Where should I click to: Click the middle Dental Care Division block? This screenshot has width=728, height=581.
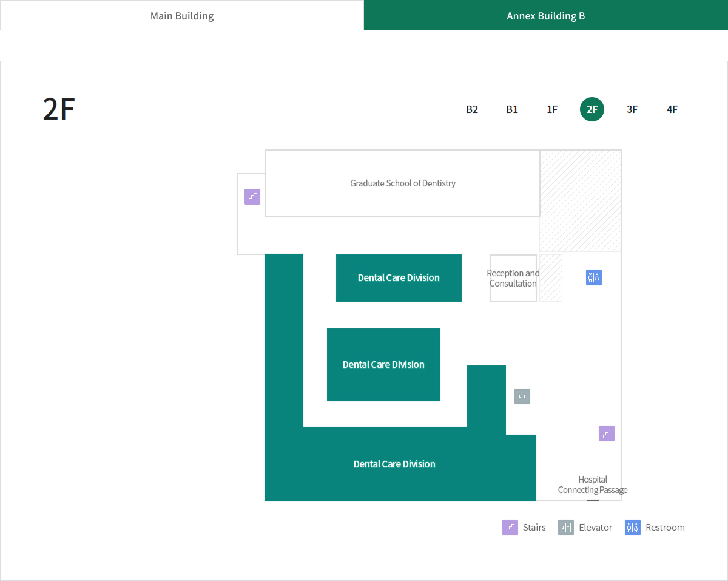coord(383,365)
